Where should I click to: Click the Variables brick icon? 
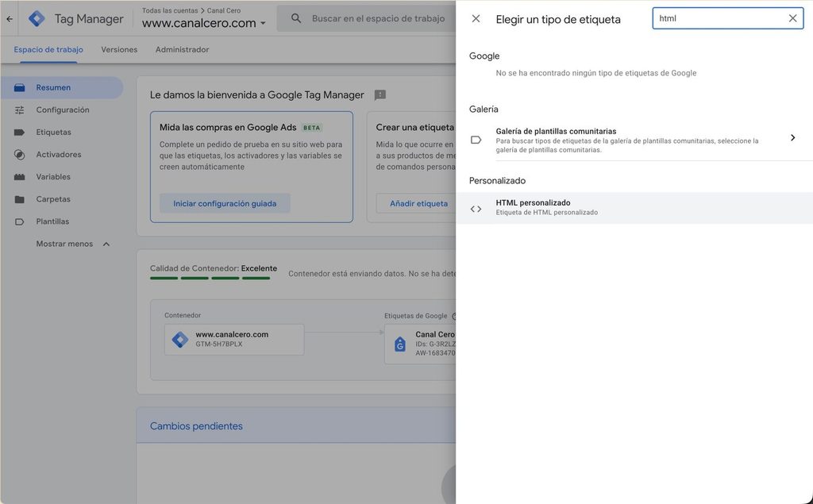(x=19, y=177)
